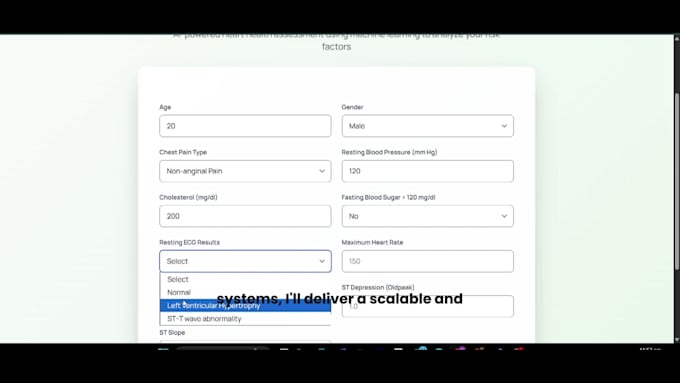Click the Fasting Blood Sugar chevron arrow
The width and height of the screenshot is (680, 383).
pos(504,216)
